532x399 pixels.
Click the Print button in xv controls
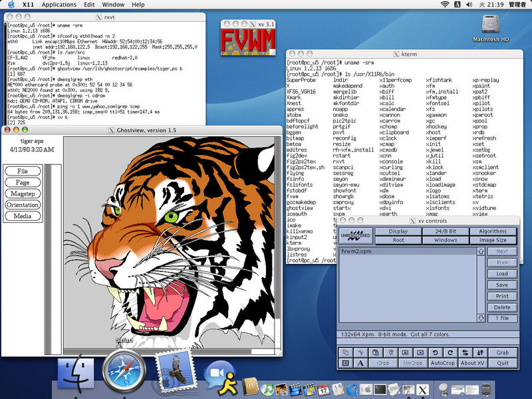click(502, 296)
